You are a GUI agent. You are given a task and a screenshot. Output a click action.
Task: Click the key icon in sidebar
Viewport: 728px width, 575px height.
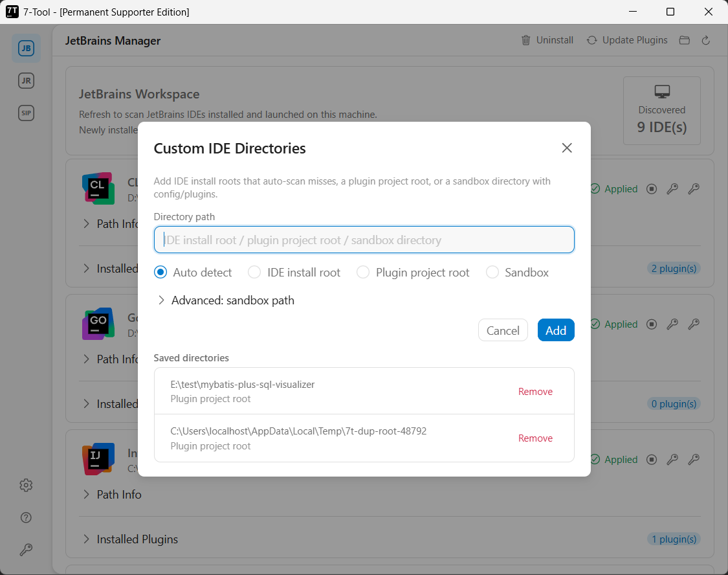26,550
